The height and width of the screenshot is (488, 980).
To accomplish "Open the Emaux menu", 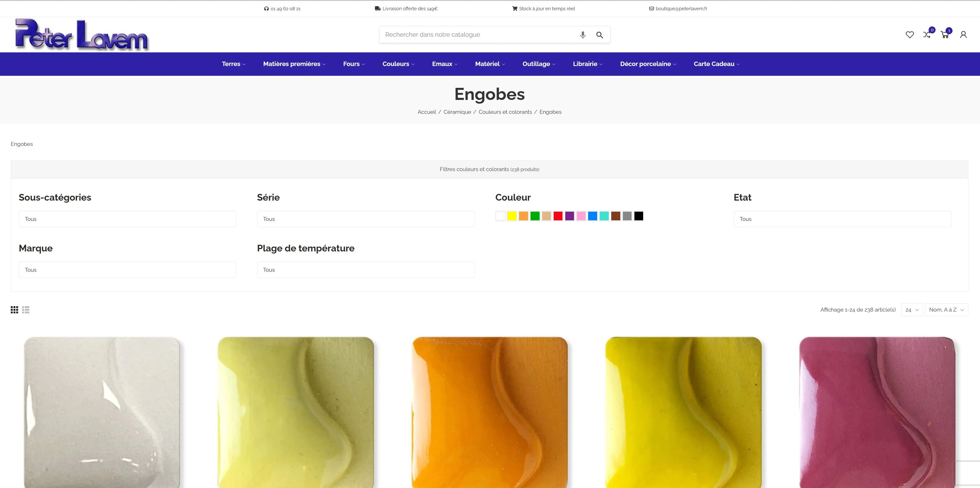I will click(x=445, y=64).
